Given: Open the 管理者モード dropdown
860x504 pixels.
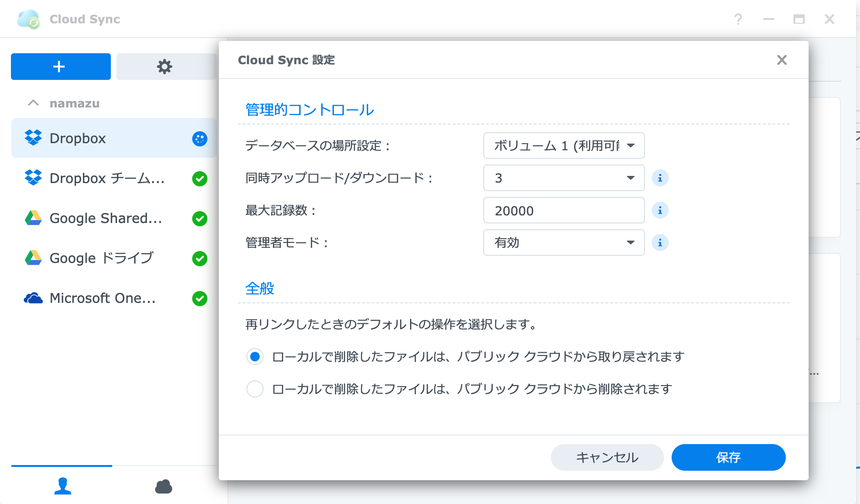Looking at the screenshot, I should tap(564, 242).
